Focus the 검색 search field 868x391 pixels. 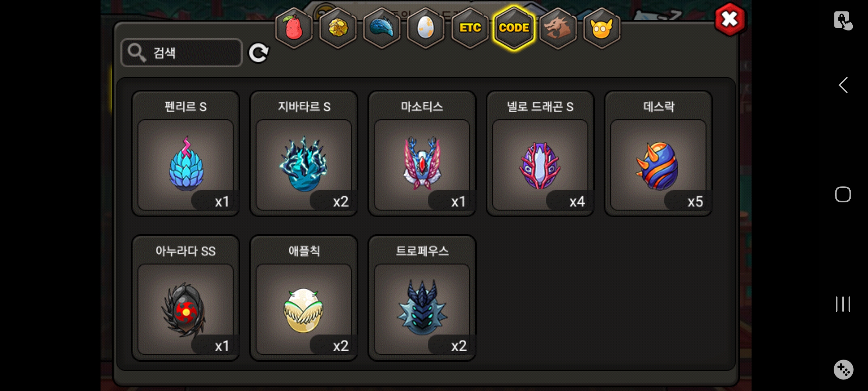coord(182,53)
